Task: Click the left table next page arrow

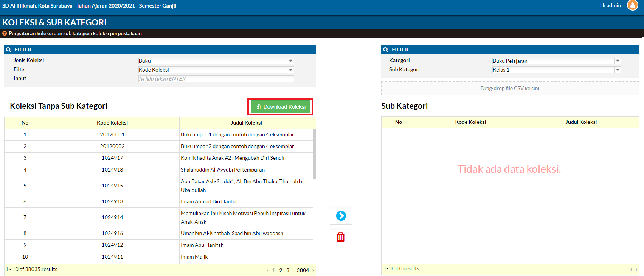Action: pos(313,270)
